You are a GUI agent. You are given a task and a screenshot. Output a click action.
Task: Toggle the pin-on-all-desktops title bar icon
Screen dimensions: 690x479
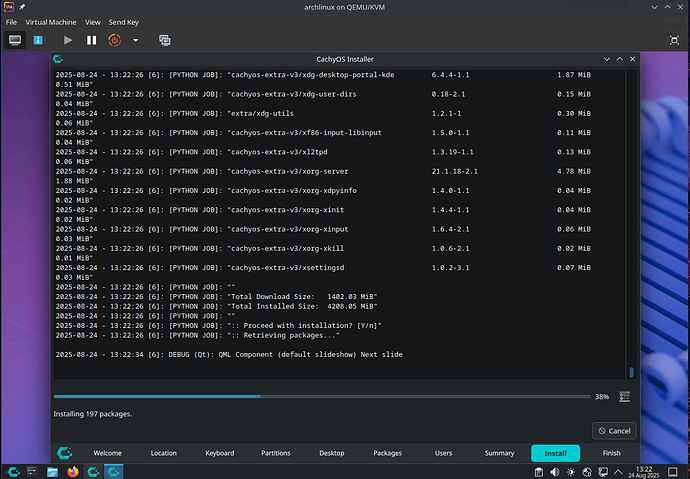[22, 7]
